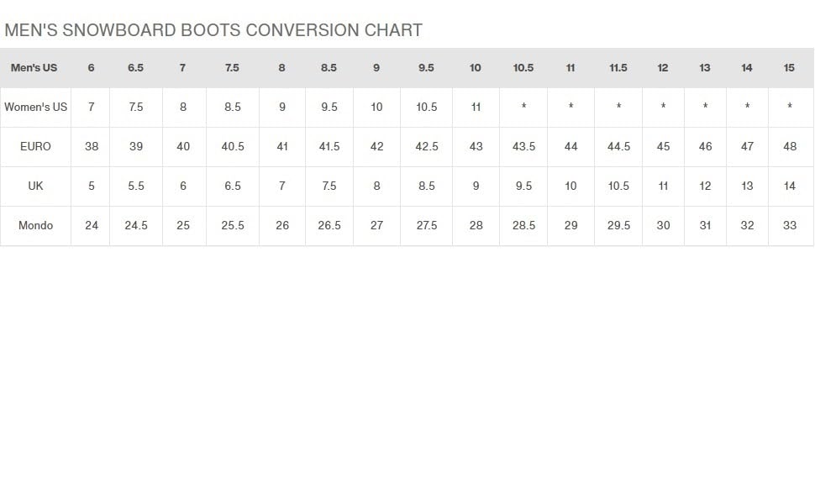This screenshot has width=815, height=504.
Task: Select EURO size 48 cell
Action: click(x=790, y=146)
